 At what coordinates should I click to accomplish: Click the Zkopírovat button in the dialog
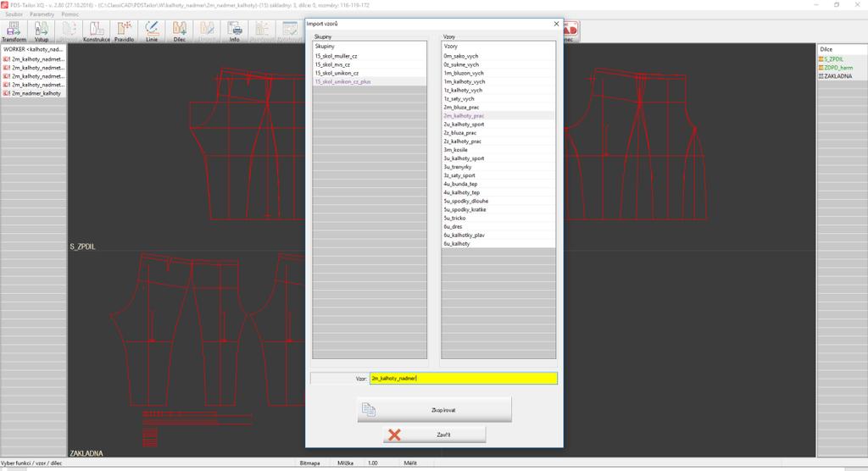pos(435,410)
